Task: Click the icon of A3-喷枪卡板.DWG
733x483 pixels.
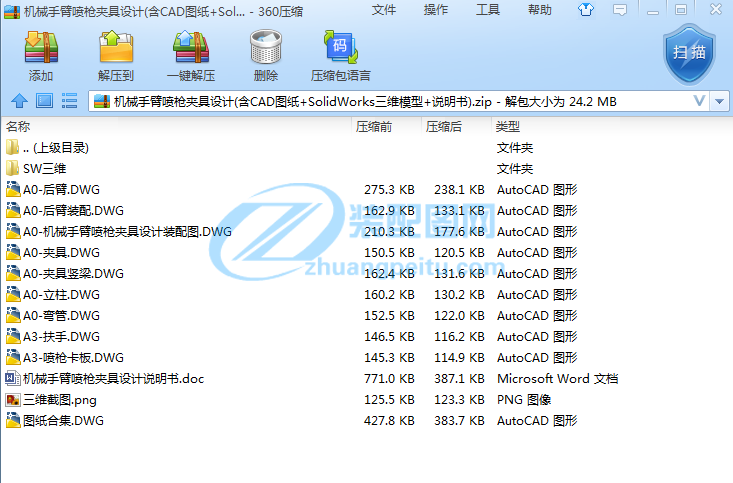Action: pos(13,358)
